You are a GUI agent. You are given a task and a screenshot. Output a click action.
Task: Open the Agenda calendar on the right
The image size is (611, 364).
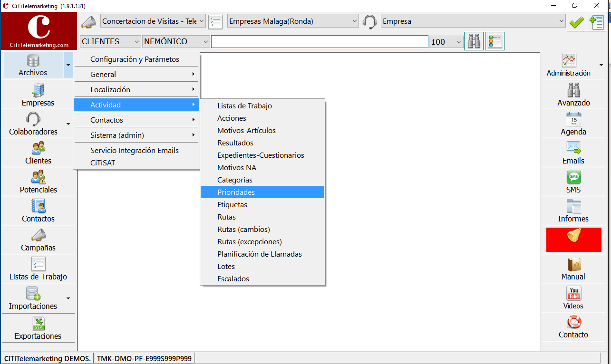[x=573, y=124]
